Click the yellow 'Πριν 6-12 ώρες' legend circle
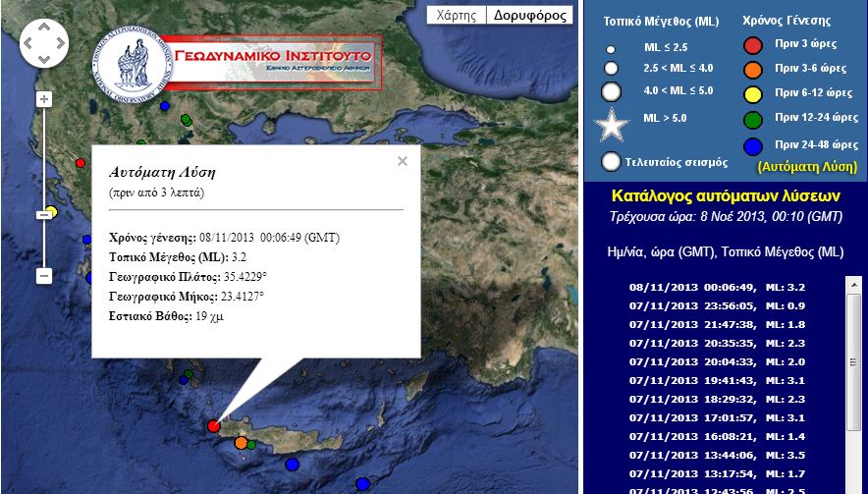The height and width of the screenshot is (494, 868). [753, 93]
